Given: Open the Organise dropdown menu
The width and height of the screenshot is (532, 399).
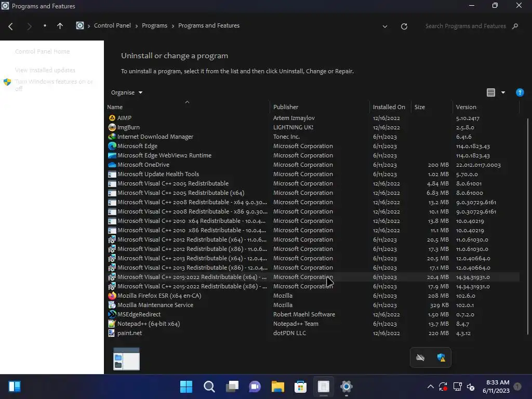Looking at the screenshot, I should (x=127, y=92).
